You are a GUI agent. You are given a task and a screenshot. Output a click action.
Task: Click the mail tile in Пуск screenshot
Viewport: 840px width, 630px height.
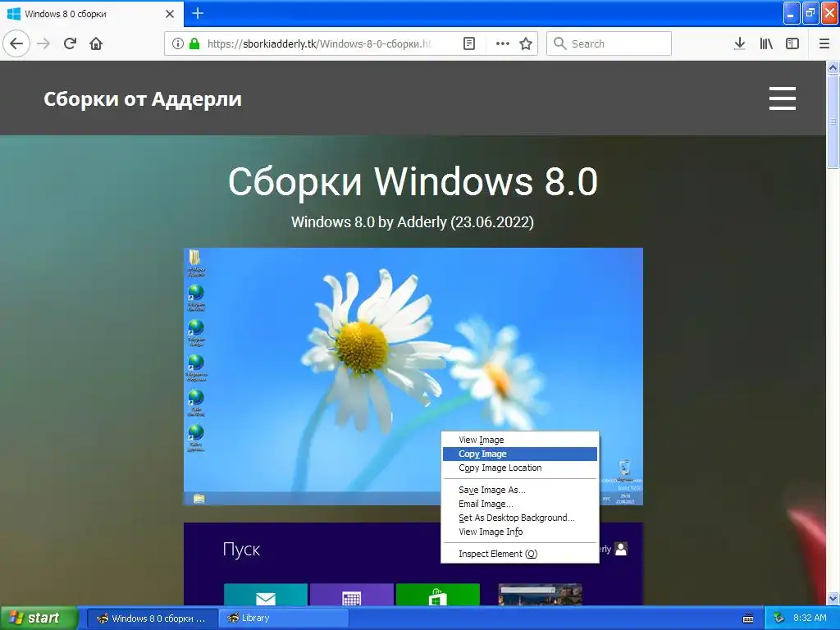[x=266, y=596]
